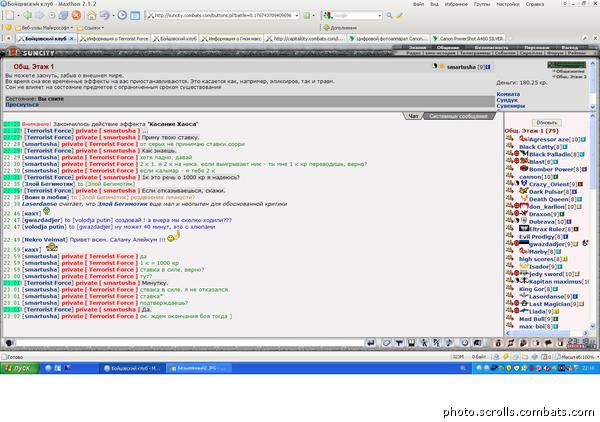The height and width of the screenshot is (422, 600).
Task: Switch to 'Системные сообщения' tab
Action: tap(458, 116)
